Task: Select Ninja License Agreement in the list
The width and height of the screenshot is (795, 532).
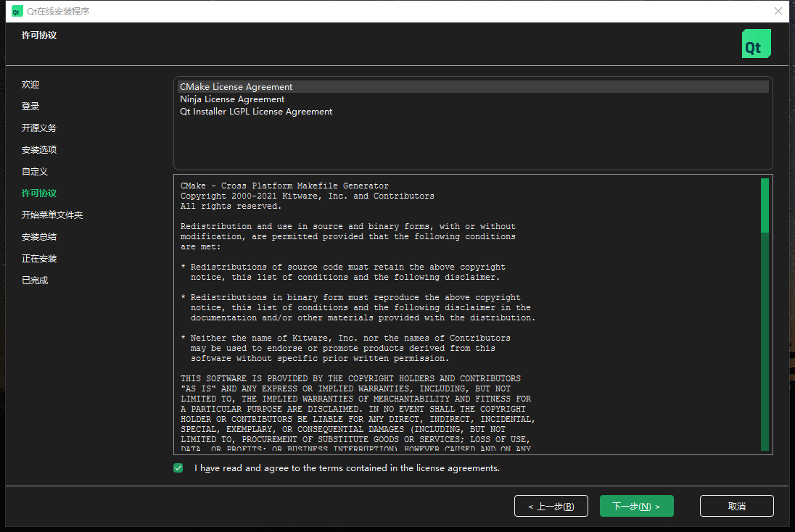Action: 473,99
